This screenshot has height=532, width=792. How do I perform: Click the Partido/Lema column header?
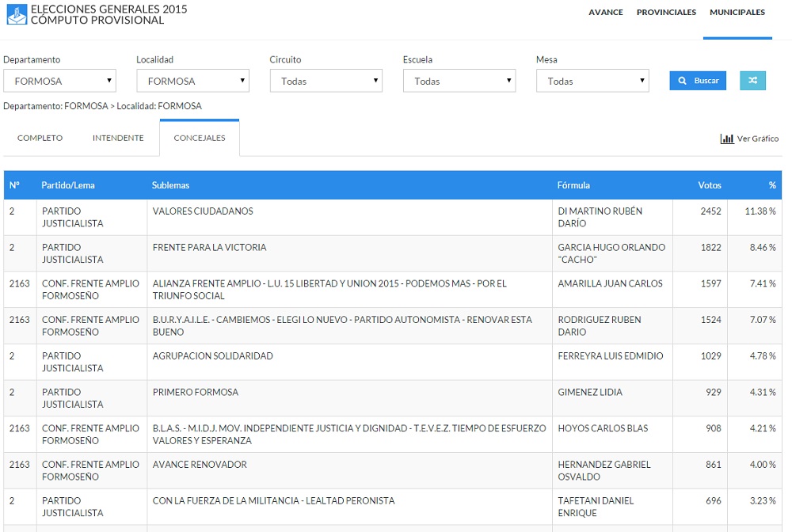coord(68,185)
